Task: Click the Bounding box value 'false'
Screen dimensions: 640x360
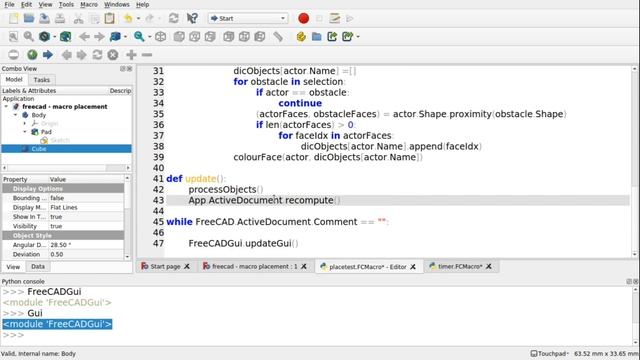Action: pyautogui.click(x=86, y=198)
